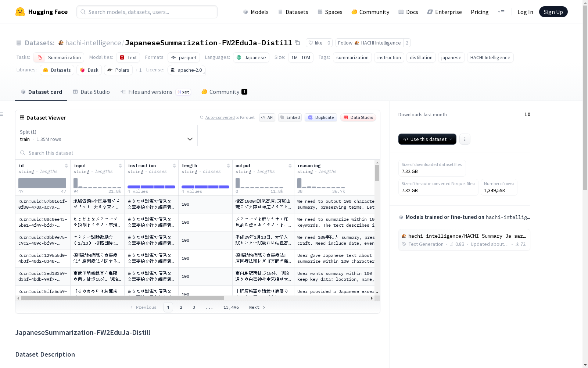
Task: Copy dataset name with the copy icon
Action: [x=297, y=43]
